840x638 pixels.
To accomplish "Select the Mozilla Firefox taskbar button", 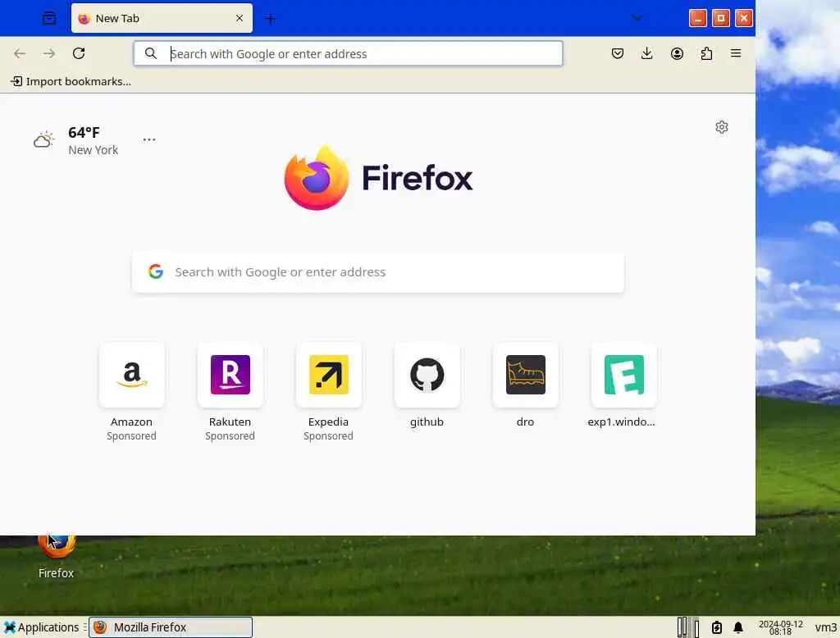I will click(171, 627).
